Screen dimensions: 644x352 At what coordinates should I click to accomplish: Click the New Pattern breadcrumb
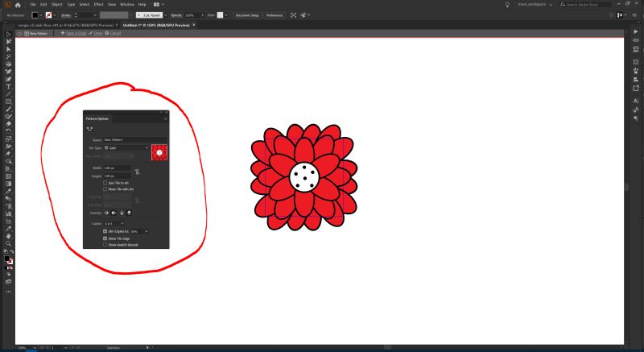[x=39, y=33]
